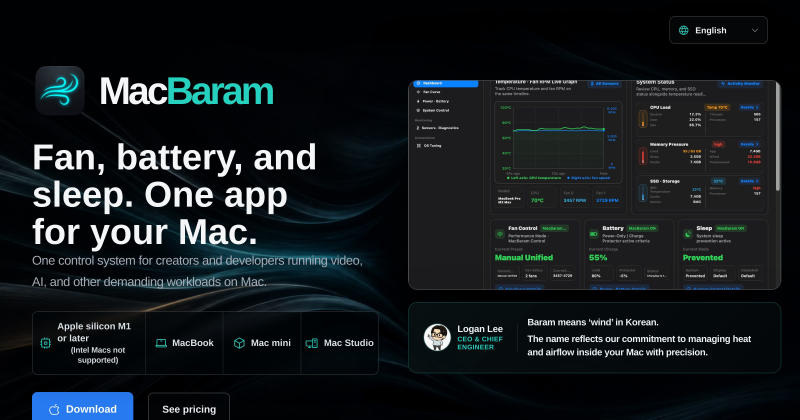Open Power · Battery in the sidebar

coord(433,101)
